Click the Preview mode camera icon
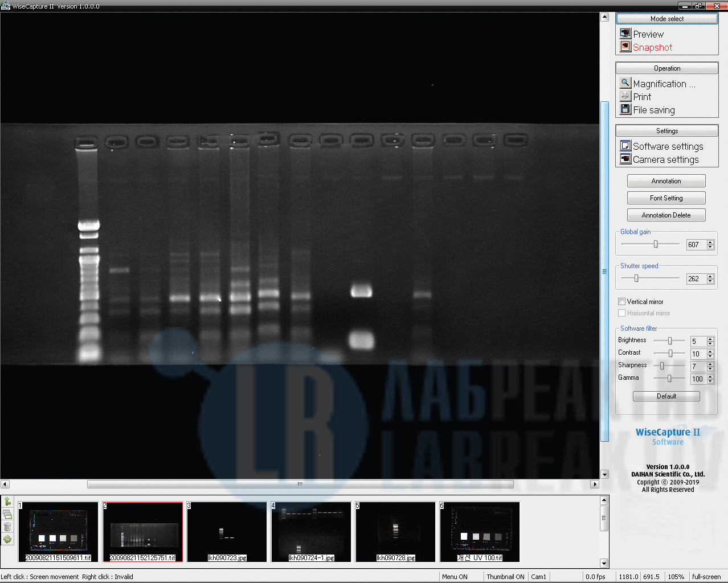Image resolution: width=728 pixels, height=583 pixels. point(625,34)
